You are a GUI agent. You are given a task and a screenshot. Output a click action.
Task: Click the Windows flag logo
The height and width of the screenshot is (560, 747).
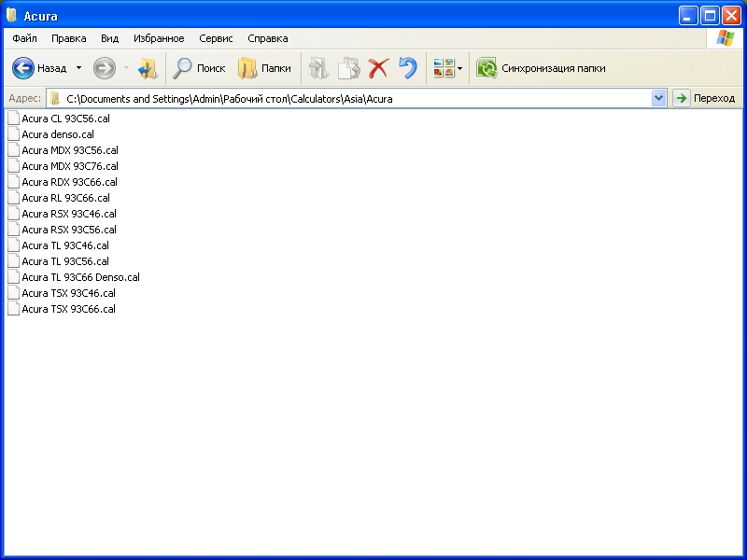pos(725,38)
